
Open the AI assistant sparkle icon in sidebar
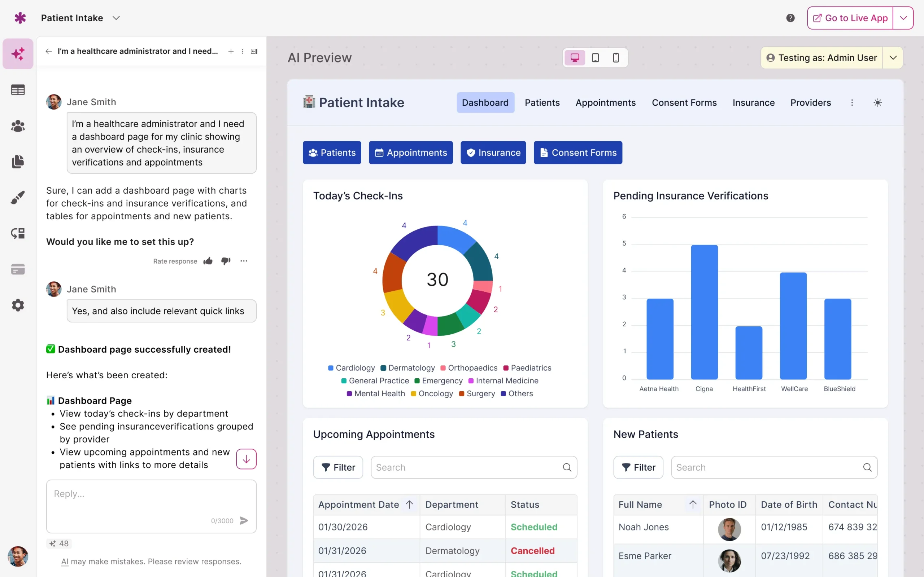pyautogui.click(x=18, y=54)
